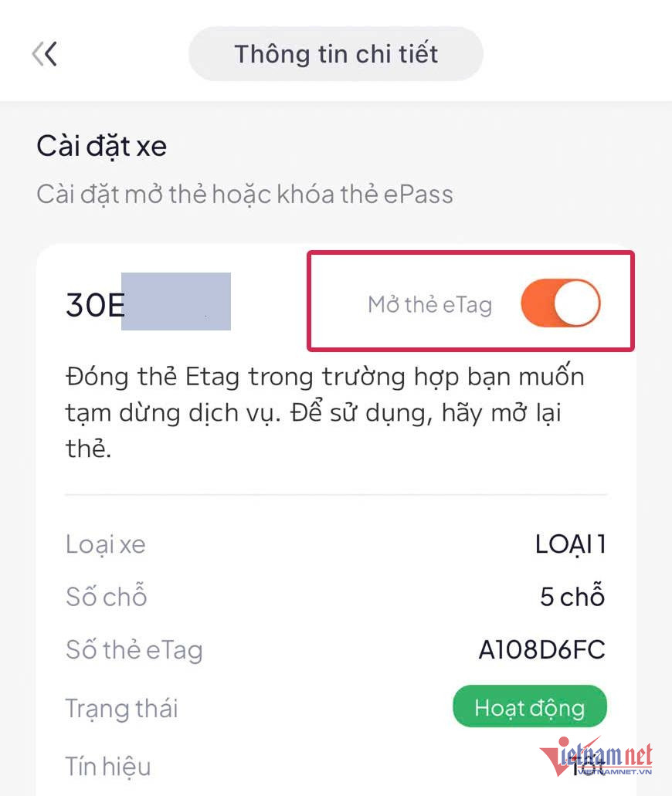Tap the green Hoạt động status badge

tap(530, 706)
